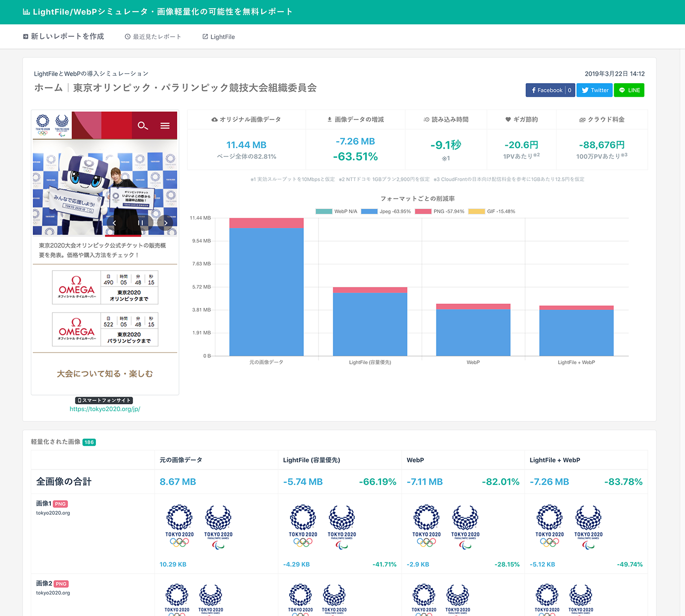Click the LightFile/WebP simulator header logo
Image resolution: width=685 pixels, height=616 pixels.
158,12
